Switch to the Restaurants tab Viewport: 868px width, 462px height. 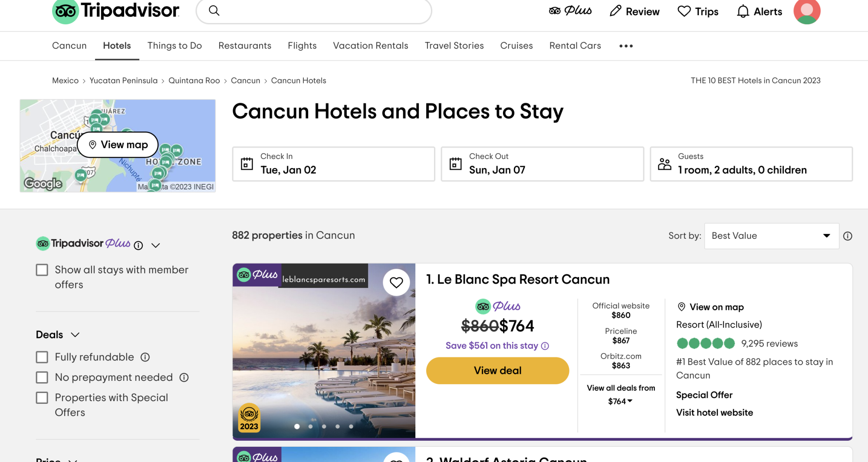coord(245,46)
